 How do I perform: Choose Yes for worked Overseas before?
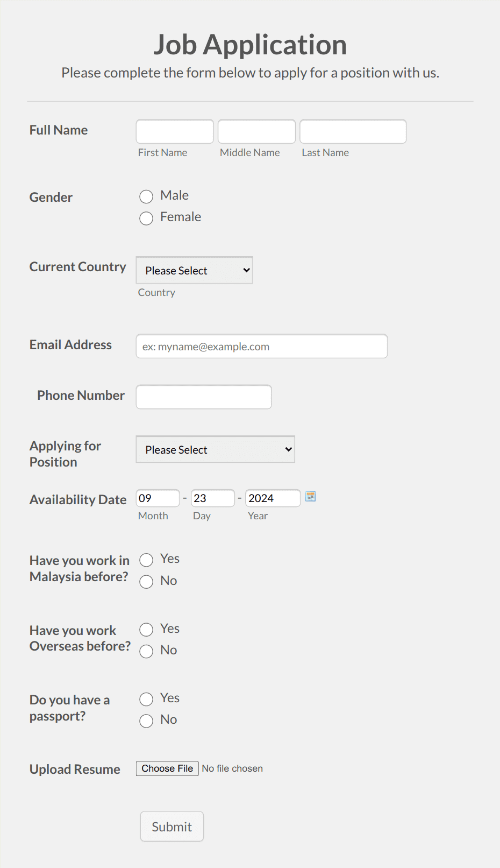point(146,630)
